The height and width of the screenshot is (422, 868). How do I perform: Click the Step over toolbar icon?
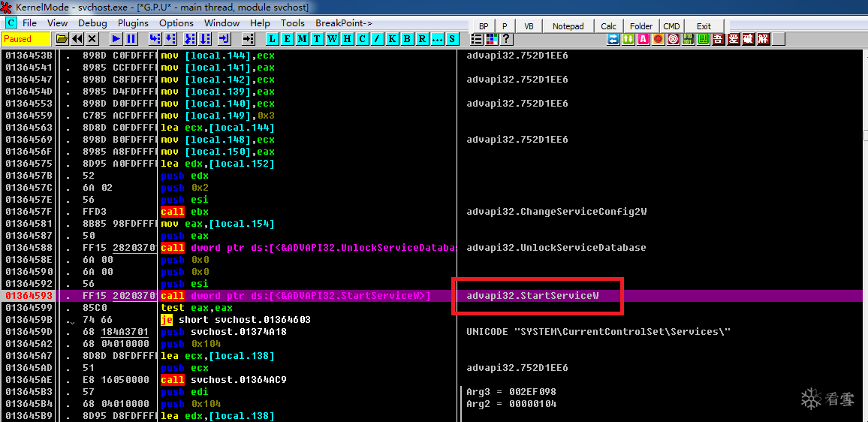pyautogui.click(x=170, y=39)
